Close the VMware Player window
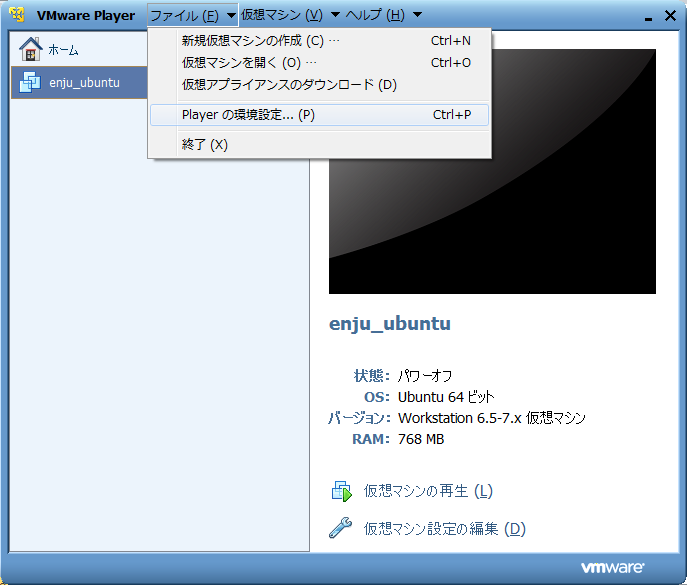The width and height of the screenshot is (687, 585). [670, 16]
